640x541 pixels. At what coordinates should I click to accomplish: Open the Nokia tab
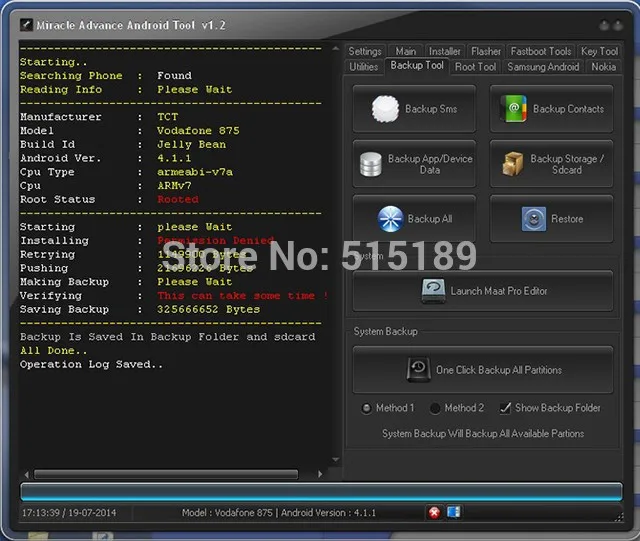pos(603,67)
